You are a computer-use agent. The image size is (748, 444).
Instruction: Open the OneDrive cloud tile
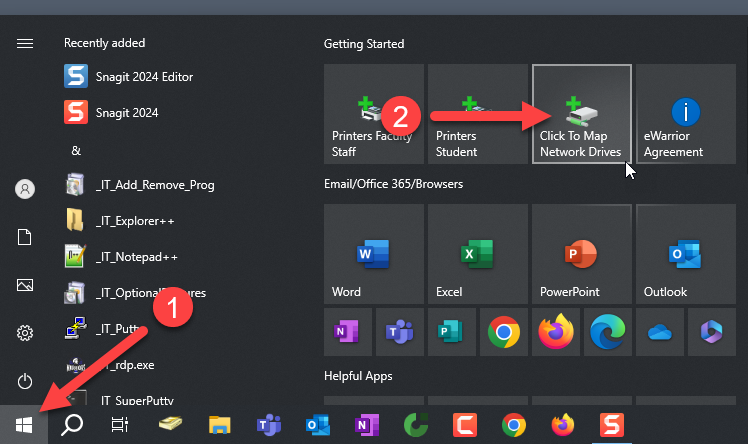[659, 333]
